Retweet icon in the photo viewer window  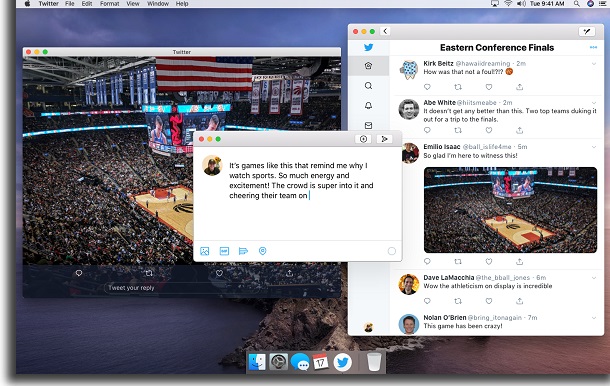149,274
